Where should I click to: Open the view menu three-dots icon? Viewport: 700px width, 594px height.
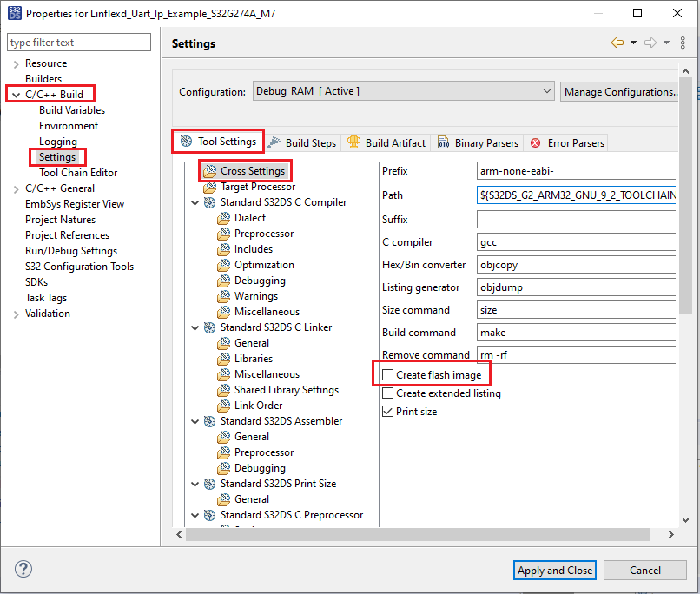(x=683, y=43)
